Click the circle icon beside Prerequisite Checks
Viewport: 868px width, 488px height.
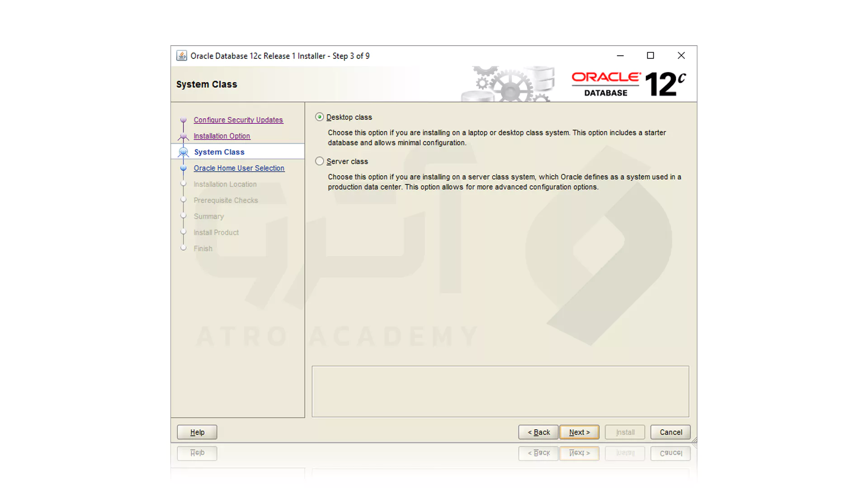tap(184, 200)
